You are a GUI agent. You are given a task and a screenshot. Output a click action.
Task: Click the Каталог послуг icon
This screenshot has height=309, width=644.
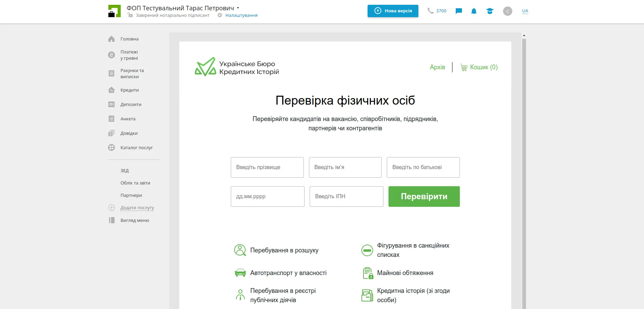[111, 147]
